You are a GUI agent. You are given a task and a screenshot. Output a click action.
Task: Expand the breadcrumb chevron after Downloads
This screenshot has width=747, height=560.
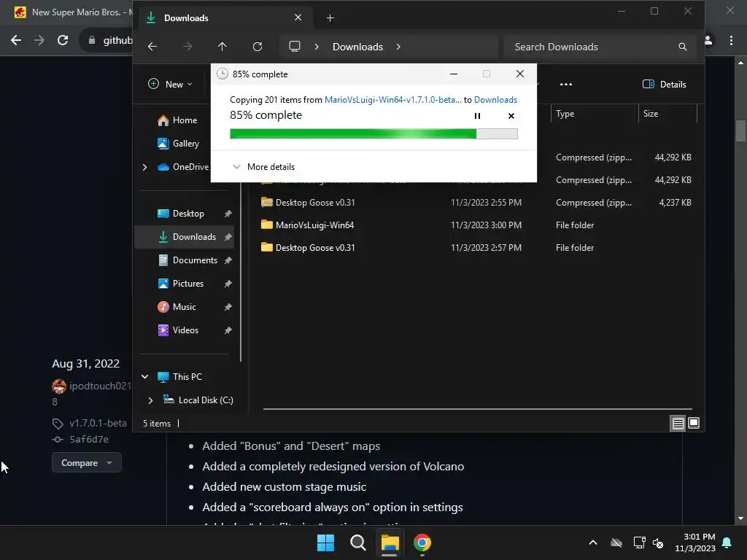(x=398, y=47)
